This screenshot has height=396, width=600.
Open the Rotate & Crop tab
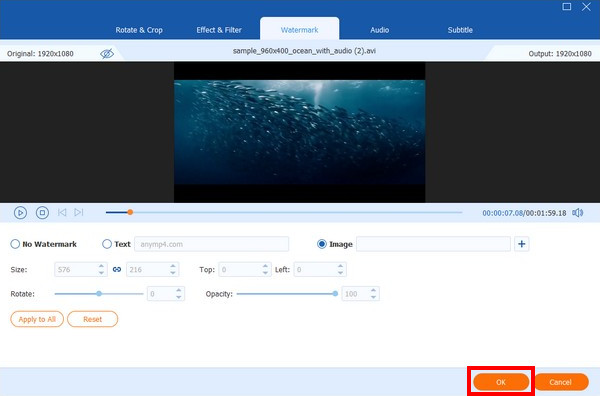pyautogui.click(x=139, y=30)
